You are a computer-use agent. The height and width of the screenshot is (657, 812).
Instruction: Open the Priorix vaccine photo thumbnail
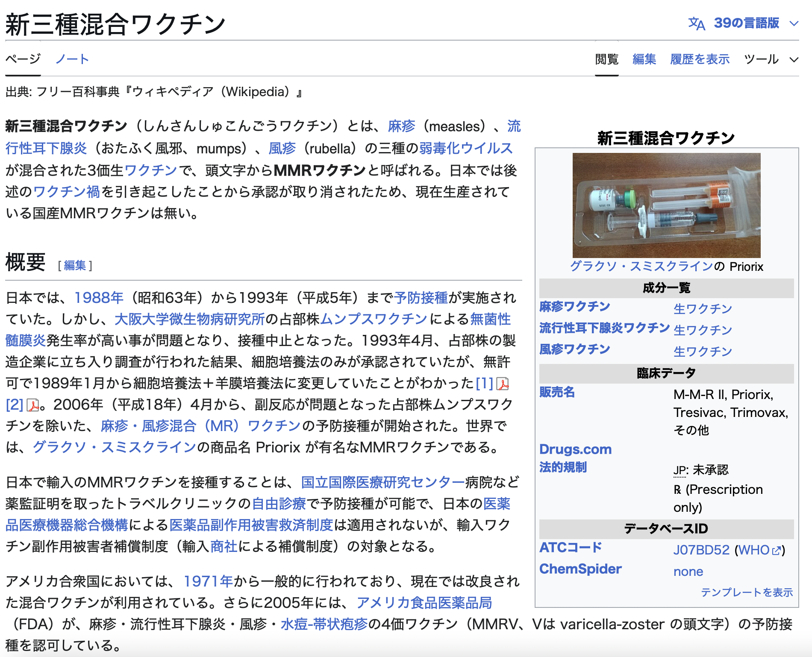pyautogui.click(x=666, y=205)
